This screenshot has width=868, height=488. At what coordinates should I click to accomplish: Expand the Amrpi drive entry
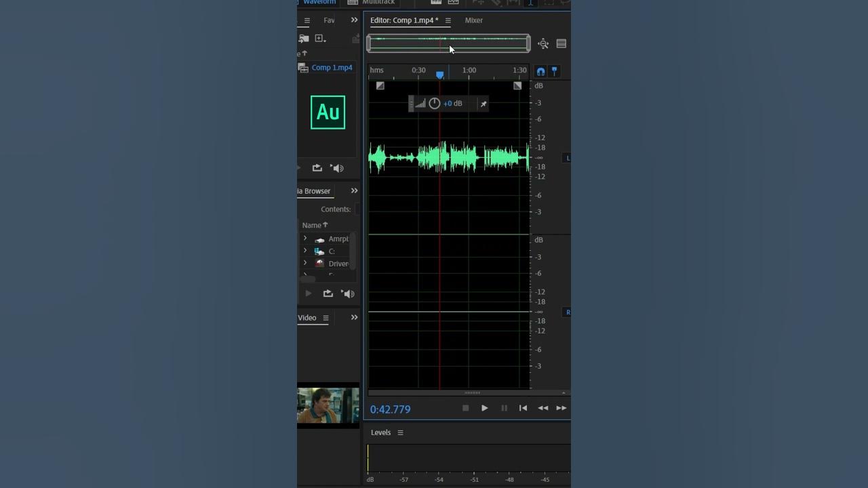point(305,239)
